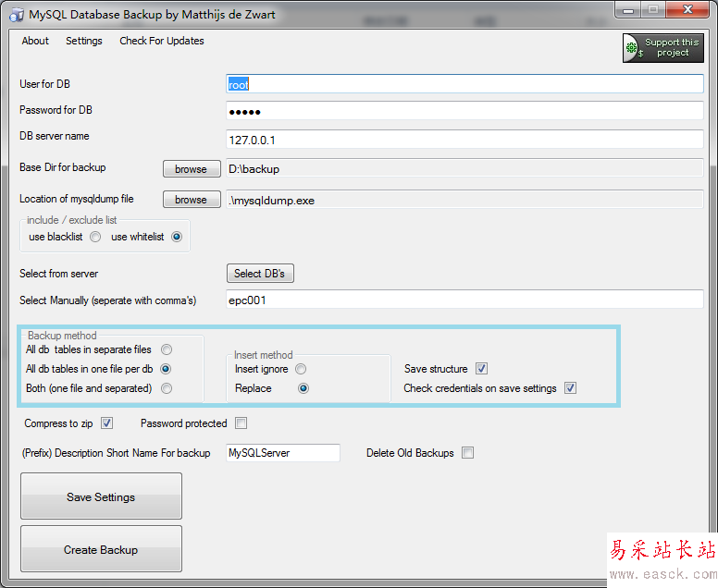Select the use whitelist radio button

coord(177,237)
